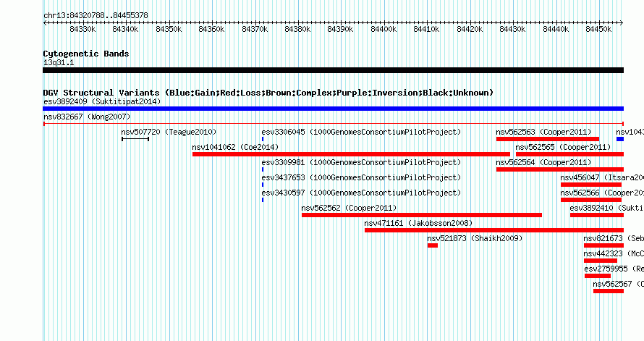Open the nsv456047 (Itsara) variant label
This screenshot has width=644, height=341.
click(602, 177)
